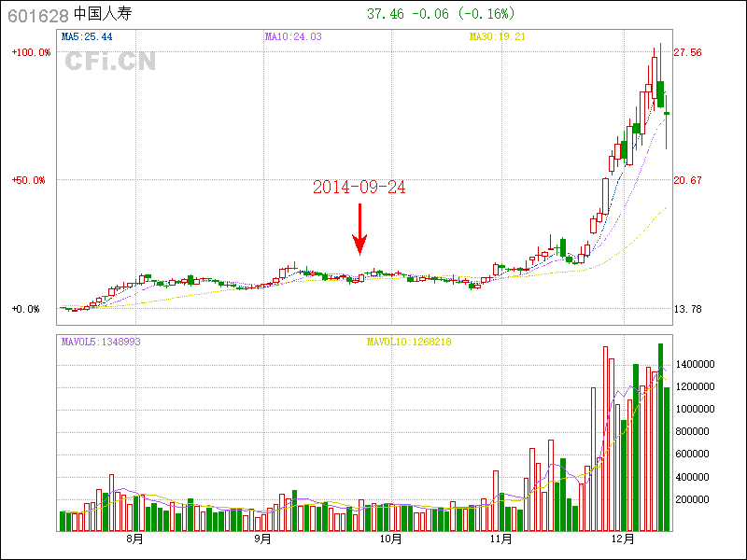Click the CFi.CN watermark logo
The width and height of the screenshot is (747, 560).
110,62
